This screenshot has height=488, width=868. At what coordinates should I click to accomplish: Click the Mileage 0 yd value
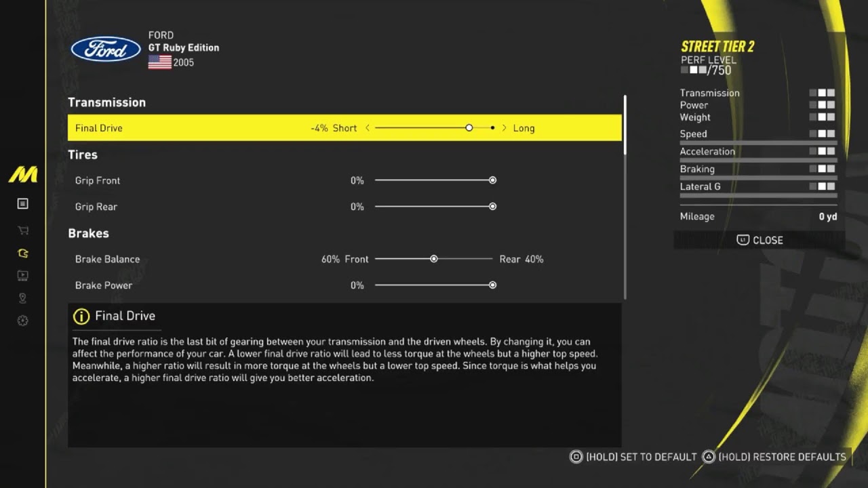[x=828, y=216]
